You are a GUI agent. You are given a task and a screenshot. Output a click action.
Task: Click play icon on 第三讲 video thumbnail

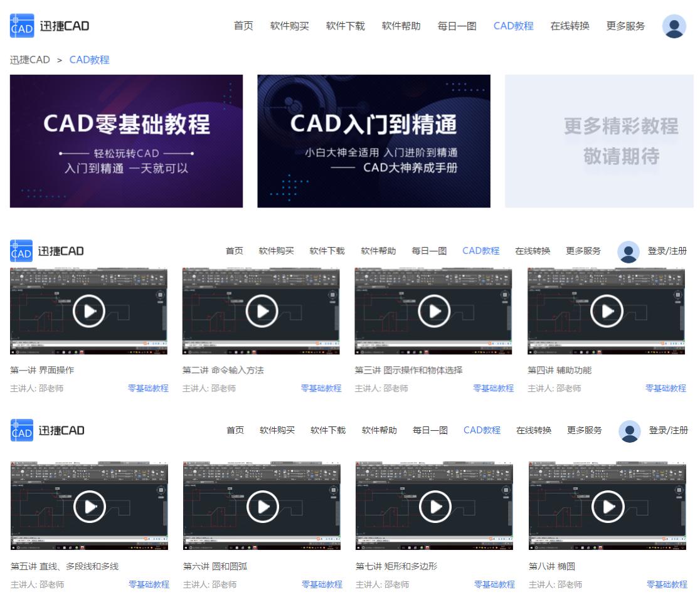[435, 310]
